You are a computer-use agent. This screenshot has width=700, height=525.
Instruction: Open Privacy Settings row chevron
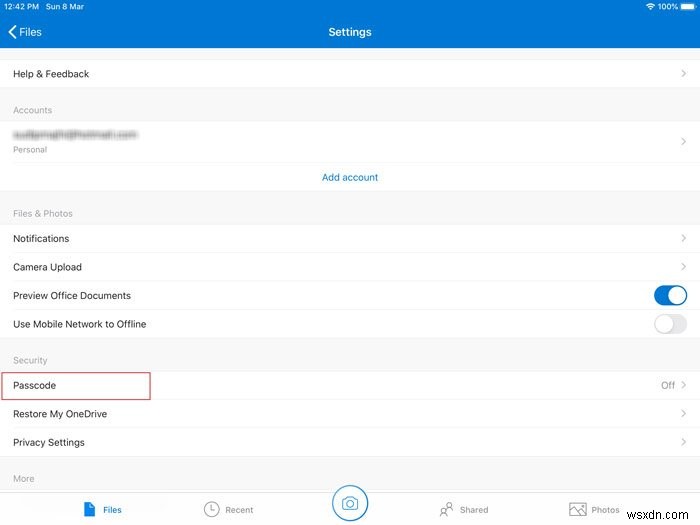[x=683, y=442]
